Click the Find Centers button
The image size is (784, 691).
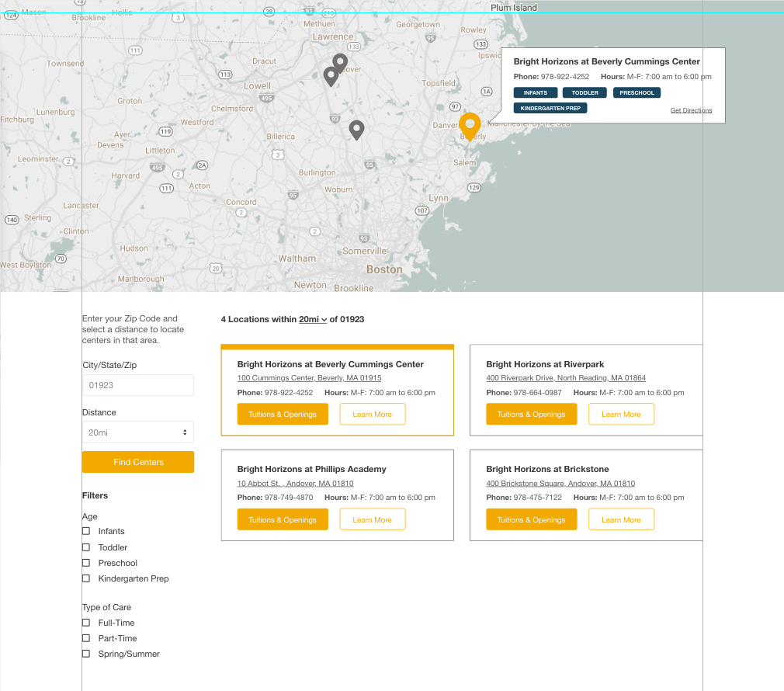[x=138, y=462]
